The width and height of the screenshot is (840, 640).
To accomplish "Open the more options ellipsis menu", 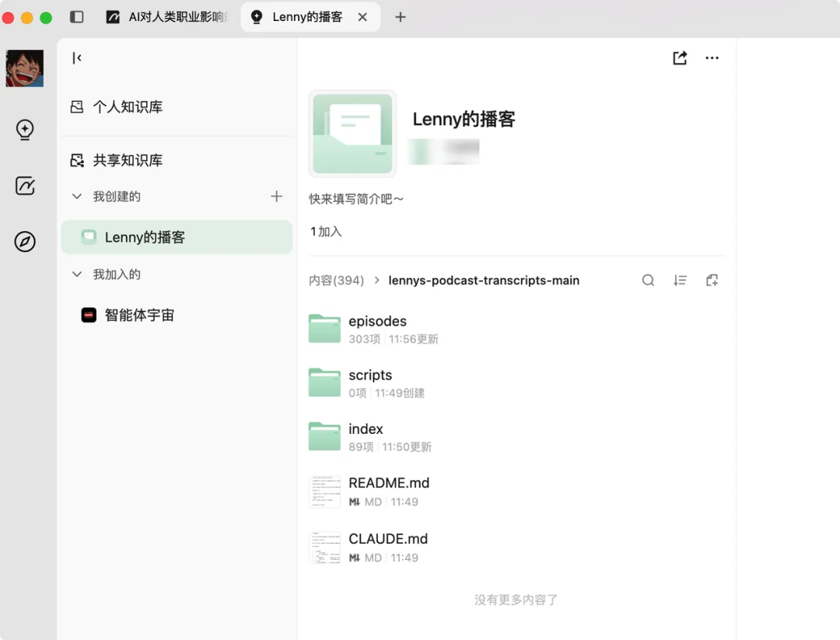I will tap(712, 58).
